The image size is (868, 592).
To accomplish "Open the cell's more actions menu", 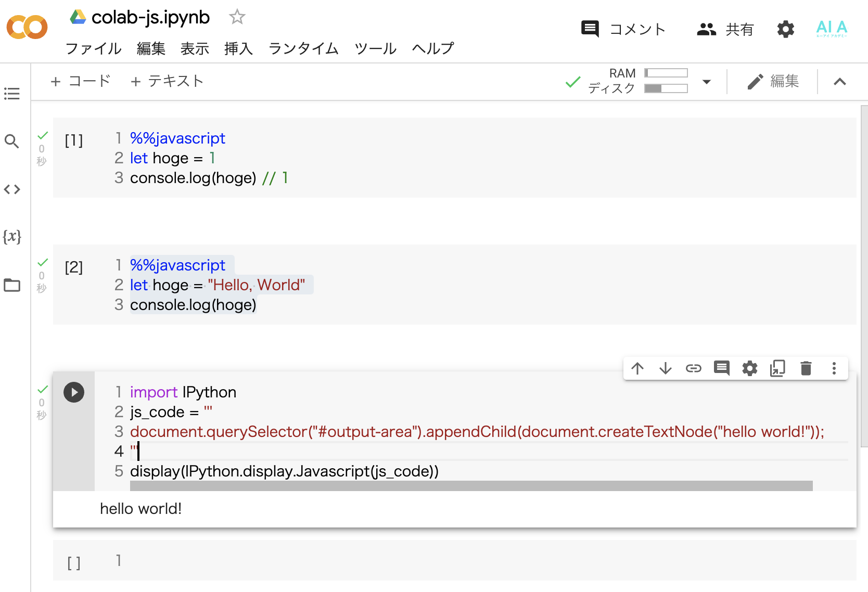I will point(834,368).
